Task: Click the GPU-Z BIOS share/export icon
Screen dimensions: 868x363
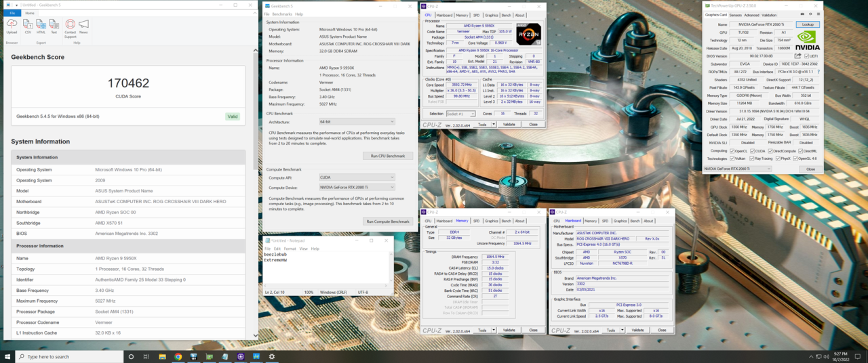Action: pos(799,56)
